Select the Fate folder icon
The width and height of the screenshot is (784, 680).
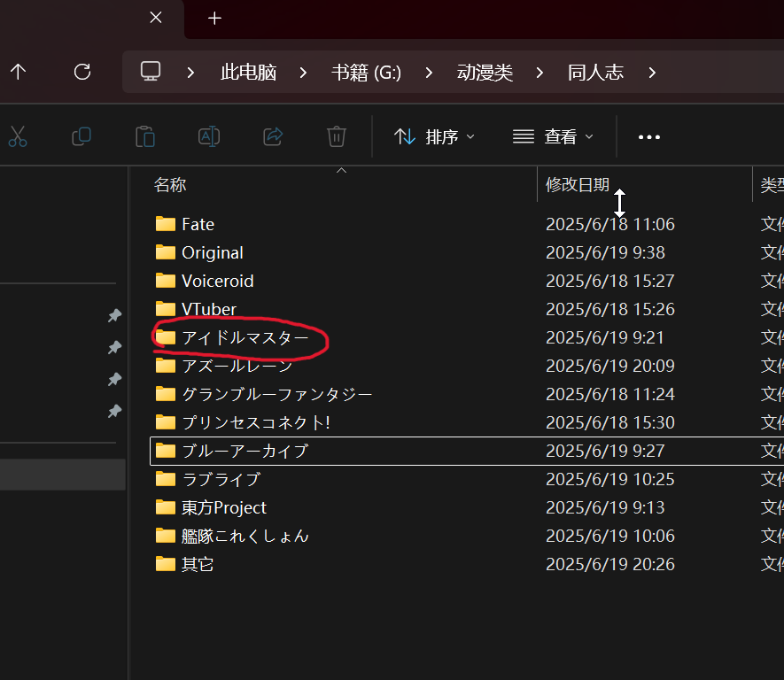(x=166, y=224)
